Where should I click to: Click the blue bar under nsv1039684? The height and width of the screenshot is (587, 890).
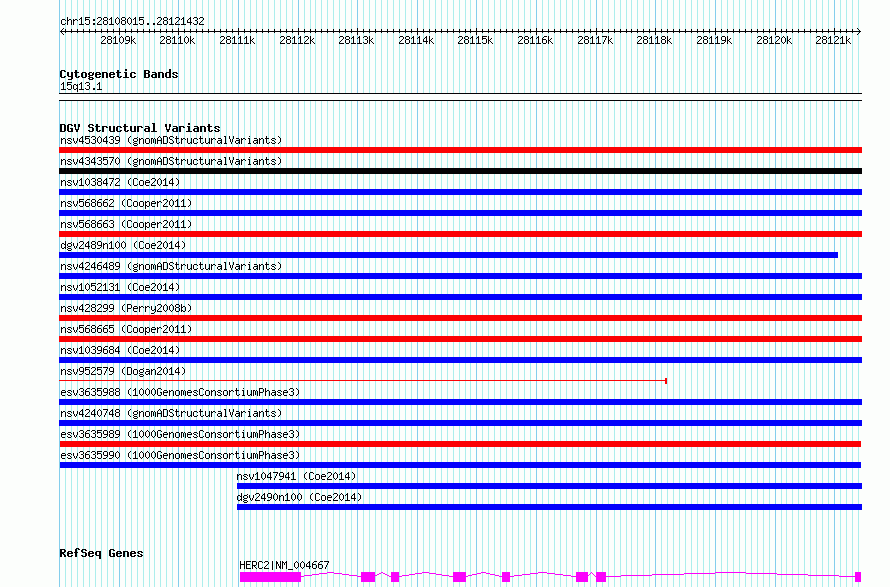click(460, 360)
